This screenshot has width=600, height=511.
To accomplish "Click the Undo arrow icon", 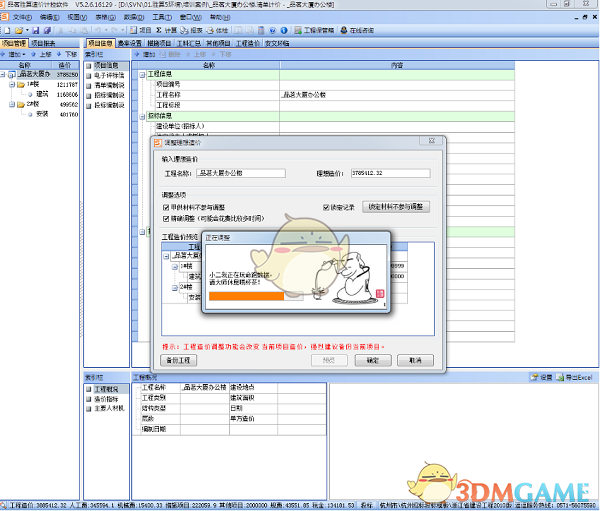I will (98, 30).
